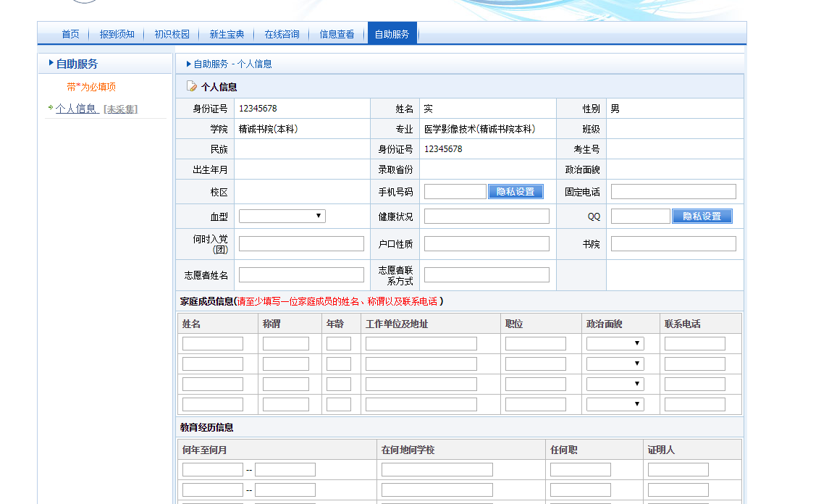Focus the QQ input field
829x504 pixels.
click(641, 217)
